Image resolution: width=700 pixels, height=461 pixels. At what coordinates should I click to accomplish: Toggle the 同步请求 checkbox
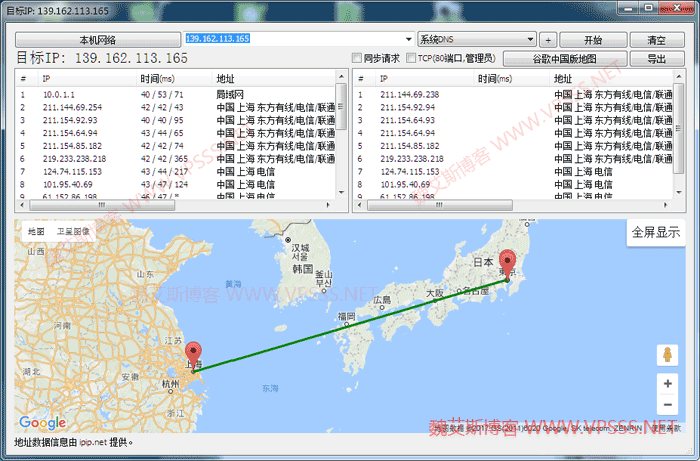pos(357,58)
